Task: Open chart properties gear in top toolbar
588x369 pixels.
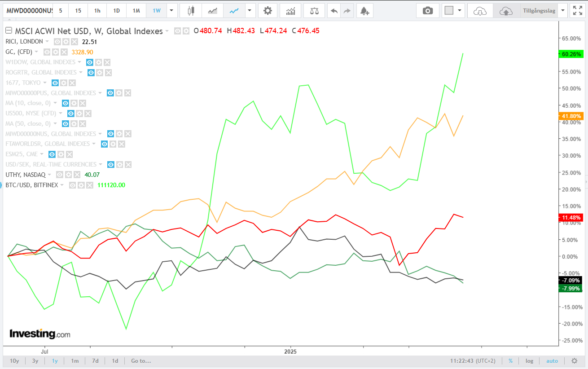Action: pyautogui.click(x=268, y=10)
